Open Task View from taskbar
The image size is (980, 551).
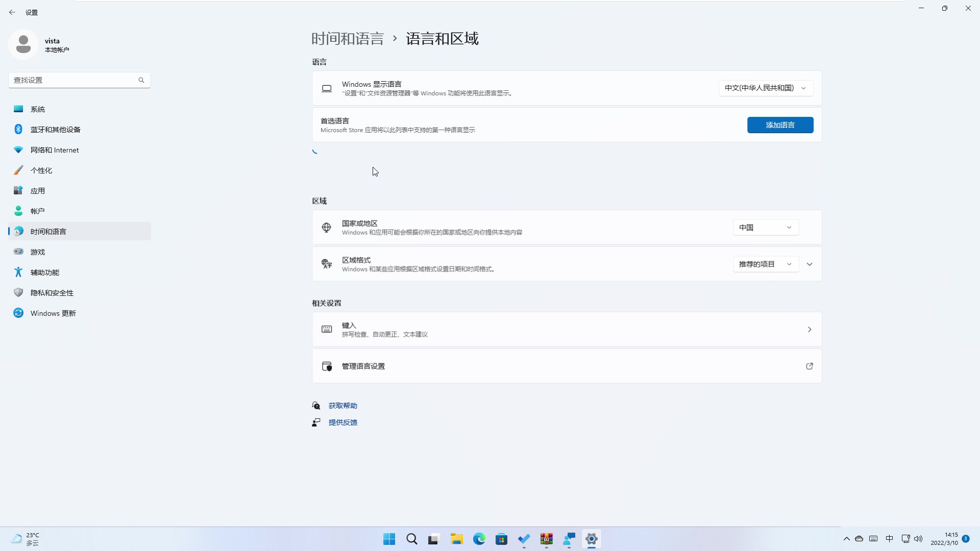434,539
